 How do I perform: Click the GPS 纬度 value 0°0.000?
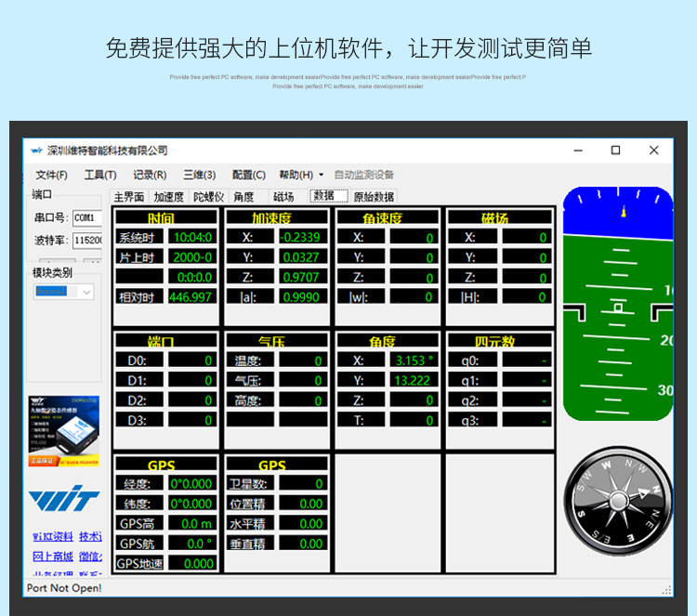click(192, 504)
